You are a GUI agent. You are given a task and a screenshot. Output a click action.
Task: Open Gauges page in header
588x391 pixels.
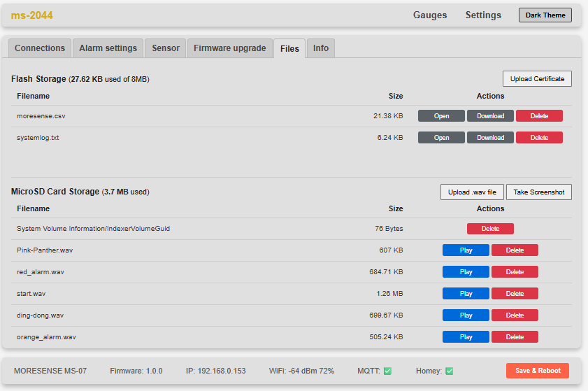[430, 15]
